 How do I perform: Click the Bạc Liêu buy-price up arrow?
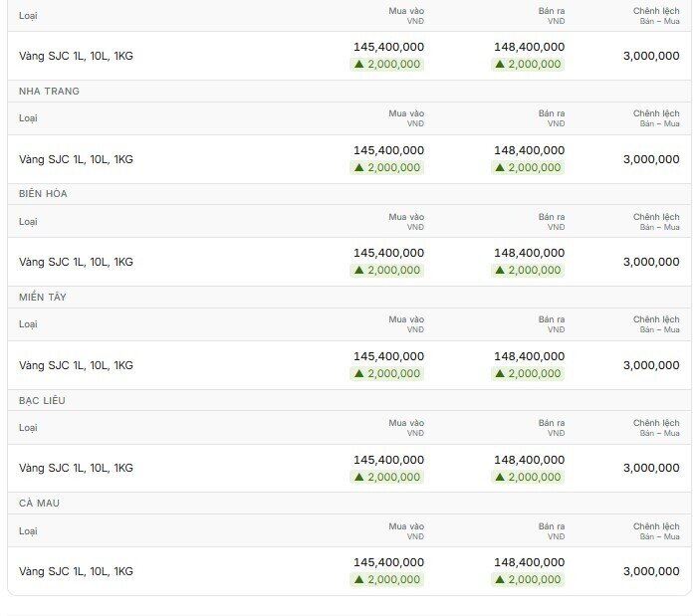tap(358, 477)
